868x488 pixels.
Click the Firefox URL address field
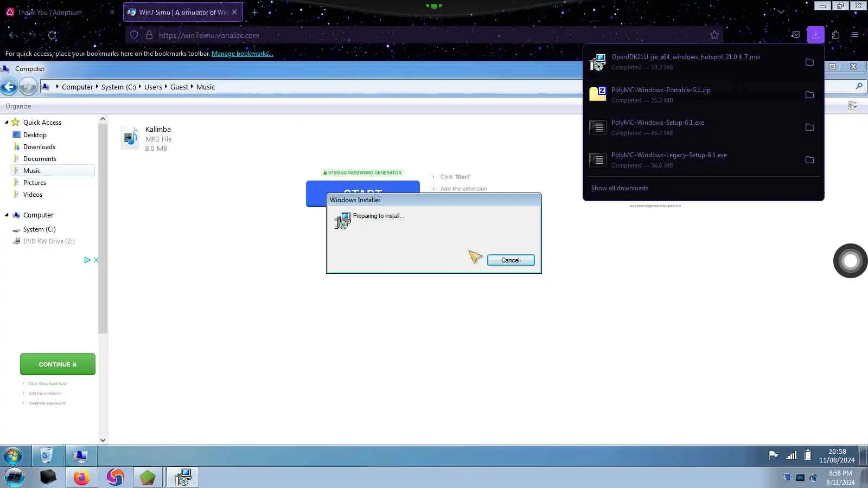[423, 35]
